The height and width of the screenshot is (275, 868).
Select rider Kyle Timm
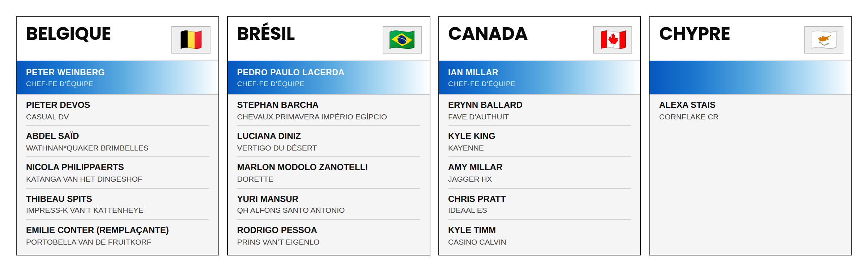click(x=540, y=236)
